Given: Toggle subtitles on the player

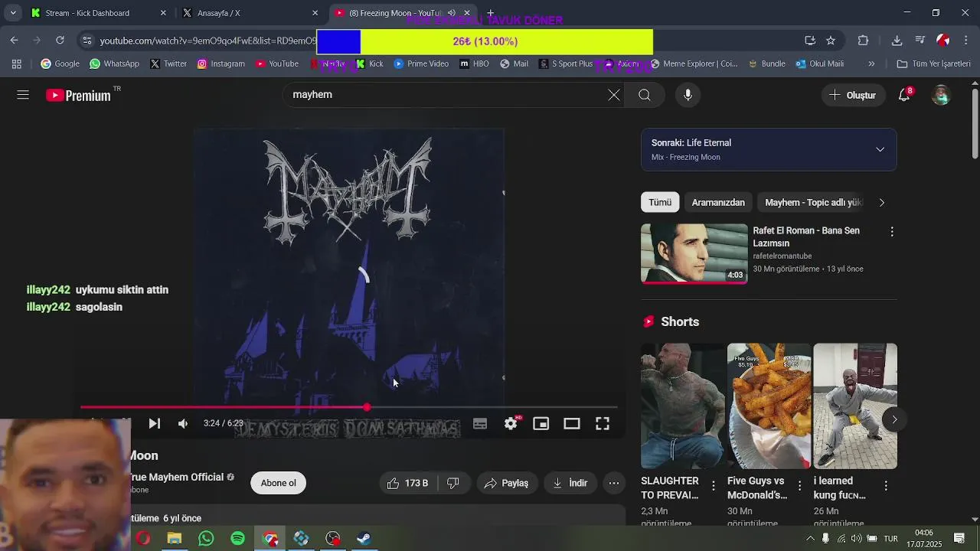Looking at the screenshot, I should click(x=480, y=423).
